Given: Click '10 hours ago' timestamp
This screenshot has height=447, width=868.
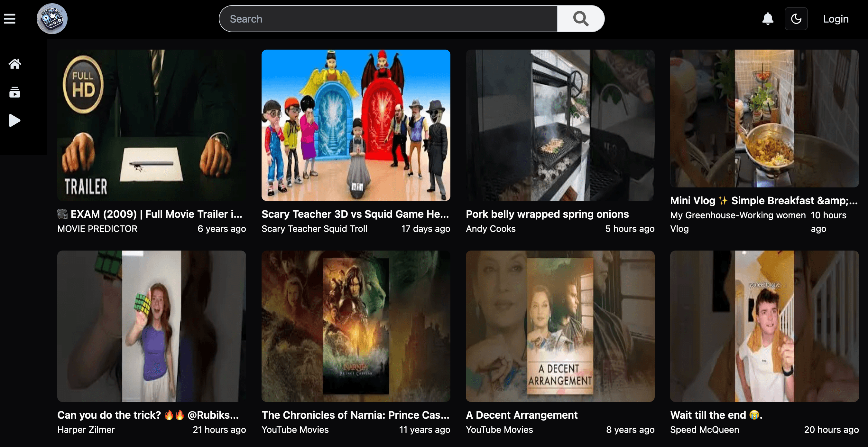Looking at the screenshot, I should [x=828, y=222].
